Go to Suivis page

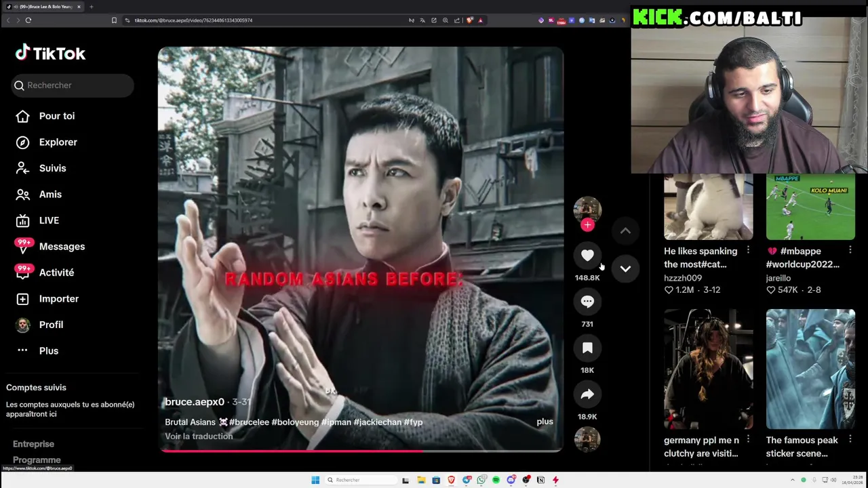tap(52, 168)
